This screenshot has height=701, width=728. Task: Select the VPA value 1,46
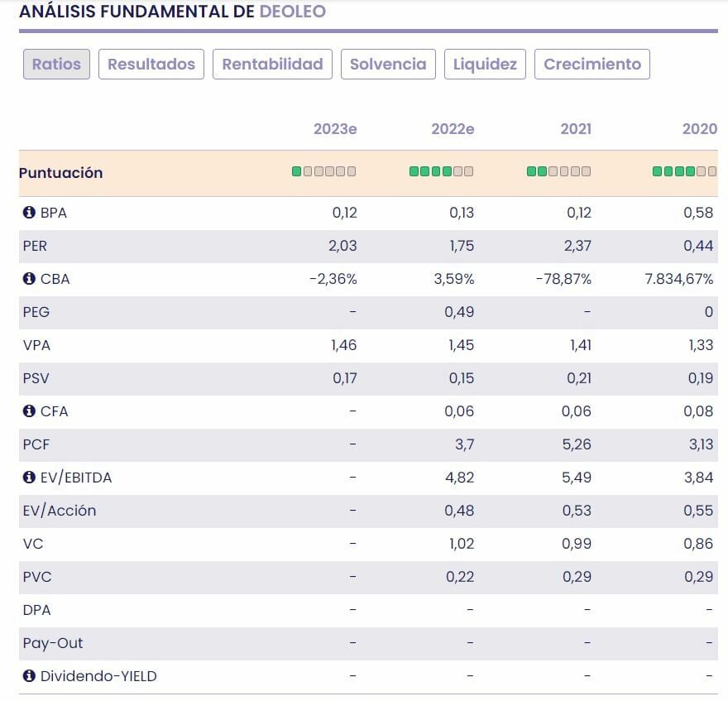point(344,345)
